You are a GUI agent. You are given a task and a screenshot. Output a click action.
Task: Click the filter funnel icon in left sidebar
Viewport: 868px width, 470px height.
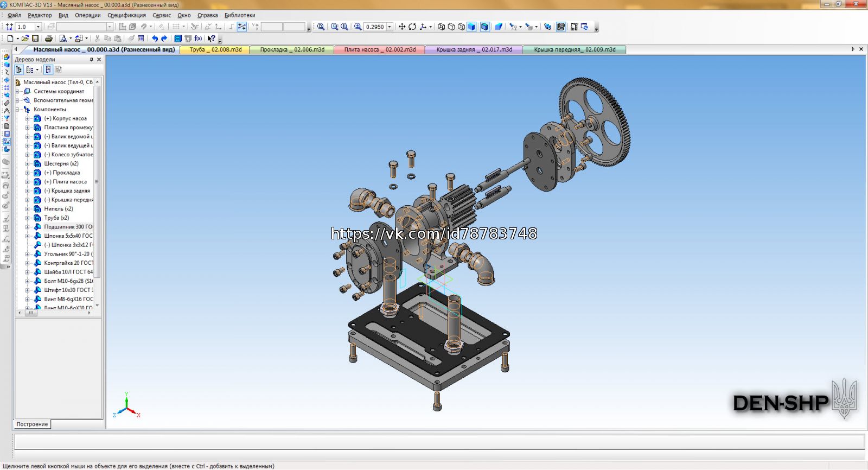pyautogui.click(x=7, y=118)
